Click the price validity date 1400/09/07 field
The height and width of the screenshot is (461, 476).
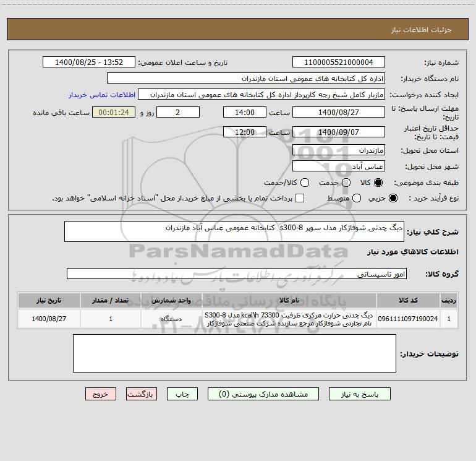pos(339,132)
